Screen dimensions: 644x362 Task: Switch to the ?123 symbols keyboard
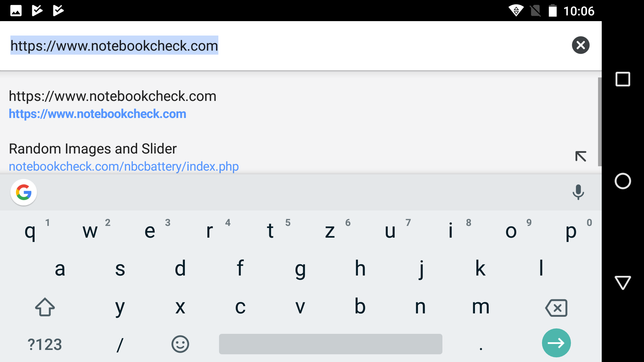point(45,345)
